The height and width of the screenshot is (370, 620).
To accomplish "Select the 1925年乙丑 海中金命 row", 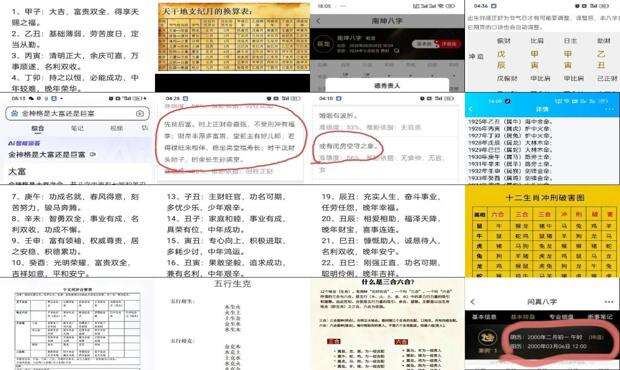I will pos(509,121).
